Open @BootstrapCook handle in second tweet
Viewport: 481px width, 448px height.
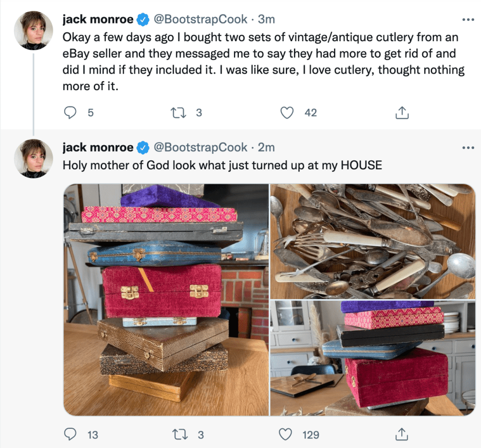200,147
